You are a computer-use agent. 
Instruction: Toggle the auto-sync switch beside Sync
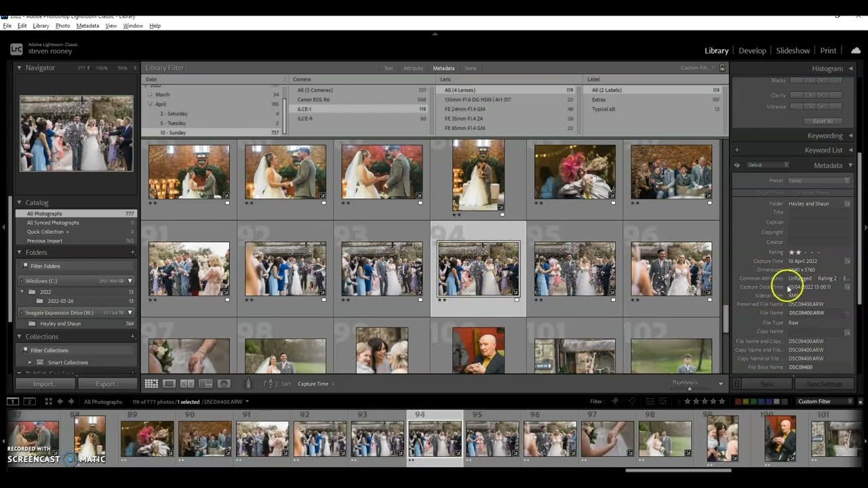click(x=736, y=384)
